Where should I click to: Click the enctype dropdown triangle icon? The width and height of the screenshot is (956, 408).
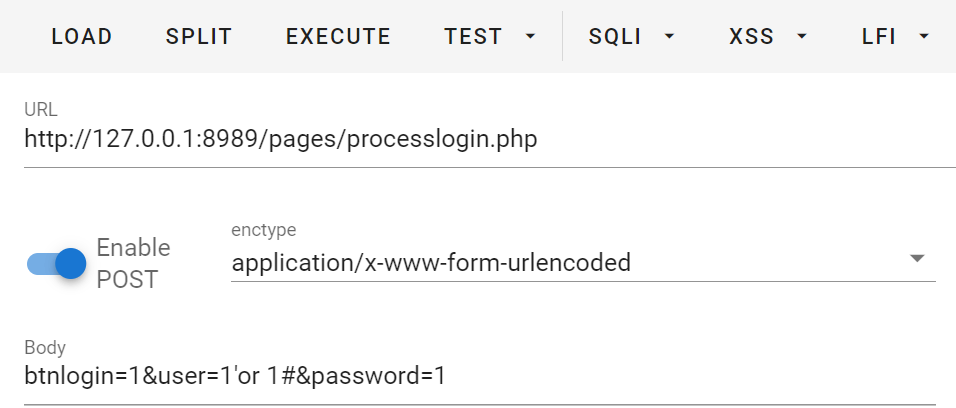coord(917,258)
